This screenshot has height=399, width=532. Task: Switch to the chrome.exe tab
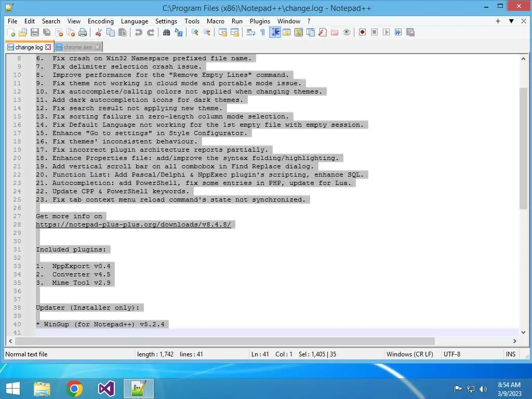coord(78,47)
